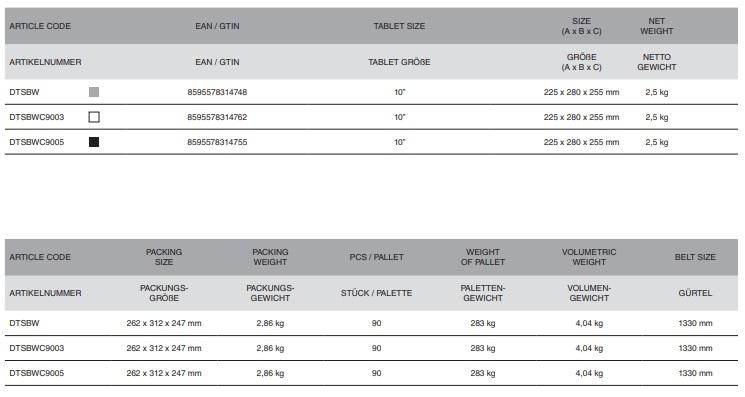Image resolution: width=745 pixels, height=397 pixels.
Task: Click DTSBWC9003 in the packing table
Action: pyautogui.click(x=37, y=348)
